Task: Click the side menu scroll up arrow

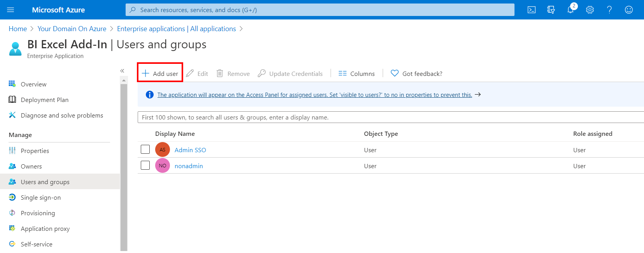Action: [x=124, y=81]
